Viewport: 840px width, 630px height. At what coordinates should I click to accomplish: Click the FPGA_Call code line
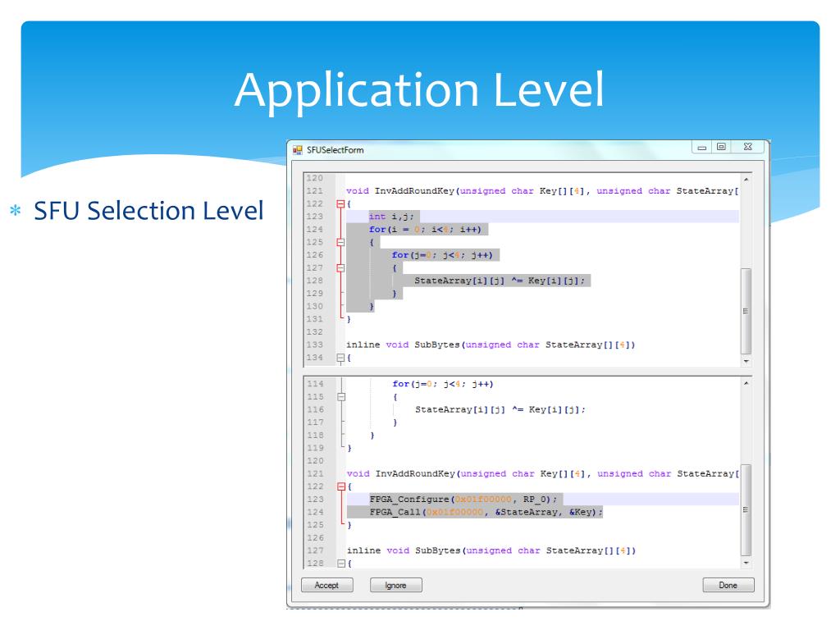(486, 512)
